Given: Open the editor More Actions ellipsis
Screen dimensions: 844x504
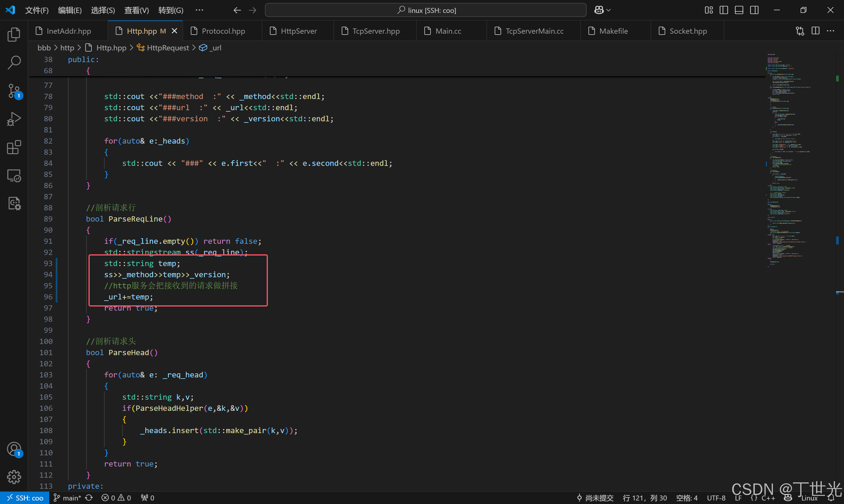Looking at the screenshot, I should coord(831,31).
